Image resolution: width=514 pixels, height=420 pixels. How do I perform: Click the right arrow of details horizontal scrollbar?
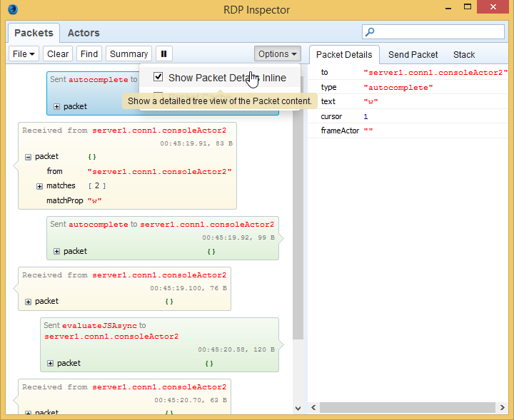coord(502,408)
